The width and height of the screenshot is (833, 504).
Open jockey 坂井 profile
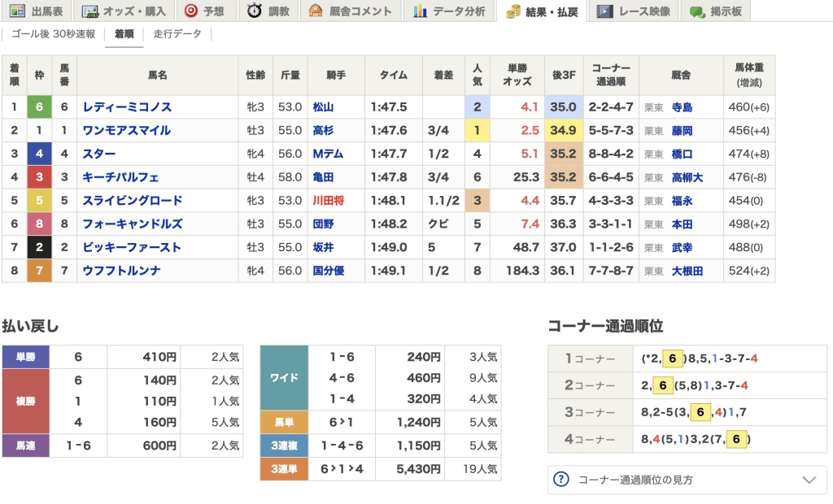click(323, 247)
